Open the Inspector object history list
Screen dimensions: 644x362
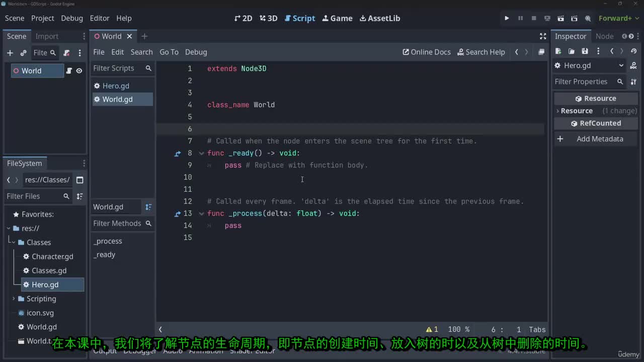tap(634, 51)
